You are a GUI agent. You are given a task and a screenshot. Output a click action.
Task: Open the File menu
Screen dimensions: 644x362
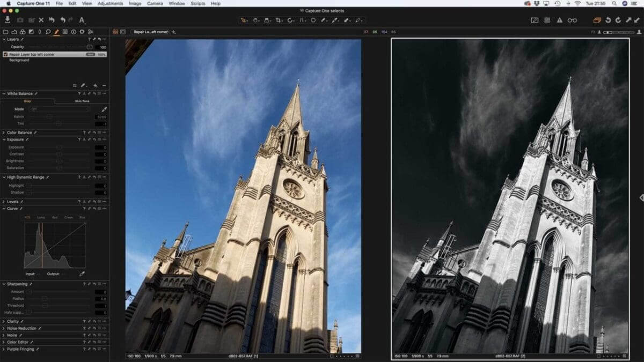(x=59, y=3)
